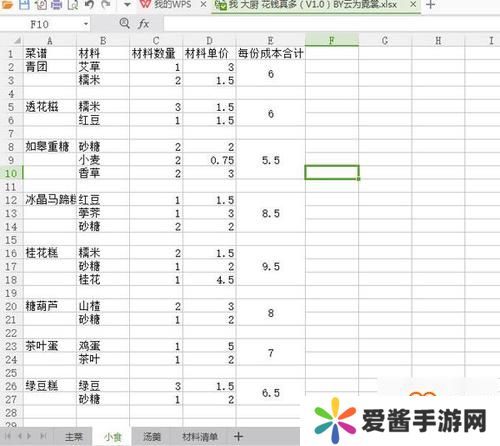
Task: Click the Undo arrow icon
Action: click(x=89, y=4)
